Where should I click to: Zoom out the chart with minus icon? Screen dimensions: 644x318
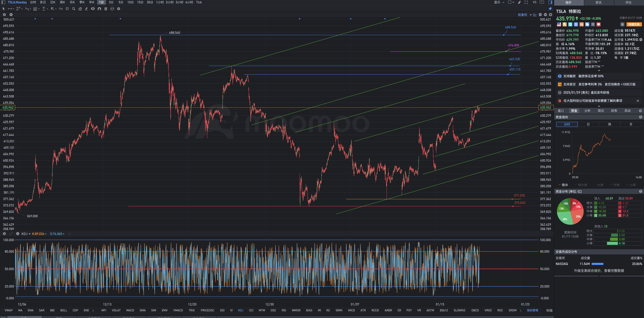[545, 15]
